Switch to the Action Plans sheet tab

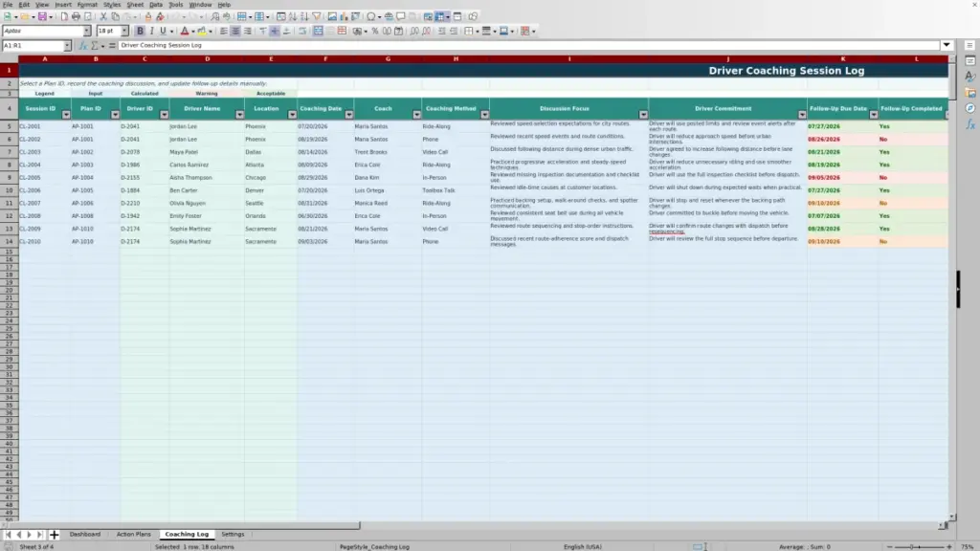point(134,534)
